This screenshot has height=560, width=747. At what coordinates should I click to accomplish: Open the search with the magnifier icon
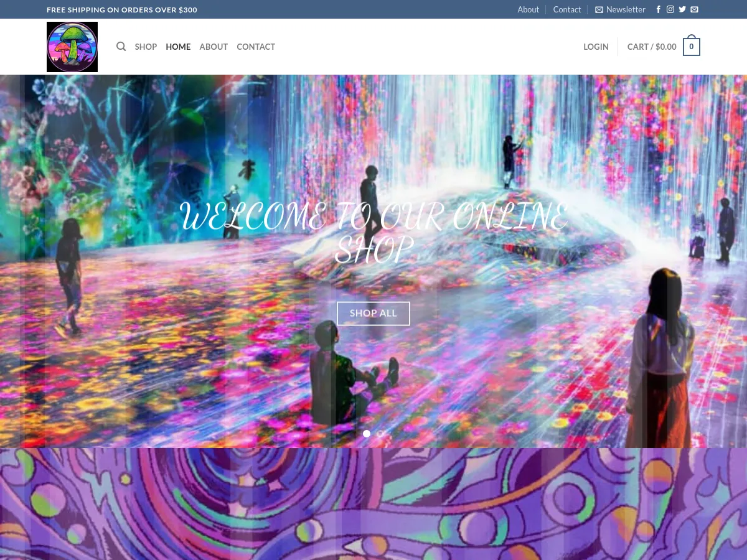(x=121, y=46)
